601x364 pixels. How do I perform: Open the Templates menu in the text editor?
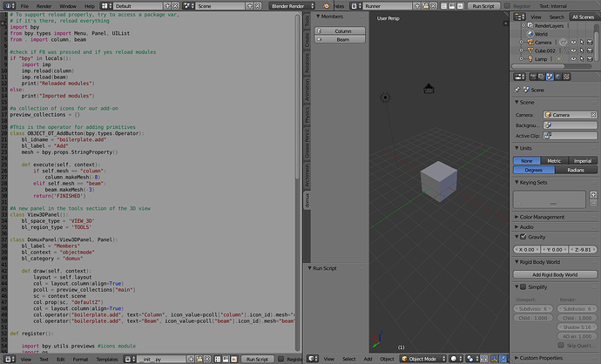point(107,360)
